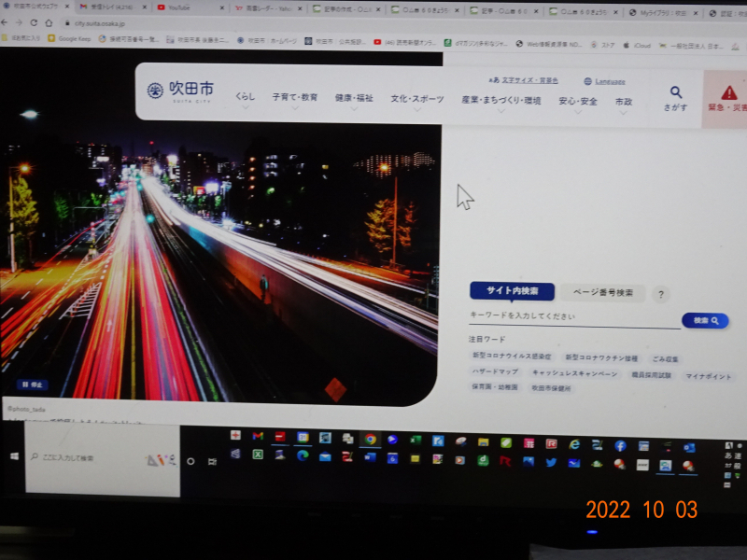Image resolution: width=747 pixels, height=560 pixels.
Task: Open the Facebook taskbar icon
Action: pyautogui.click(x=620, y=446)
